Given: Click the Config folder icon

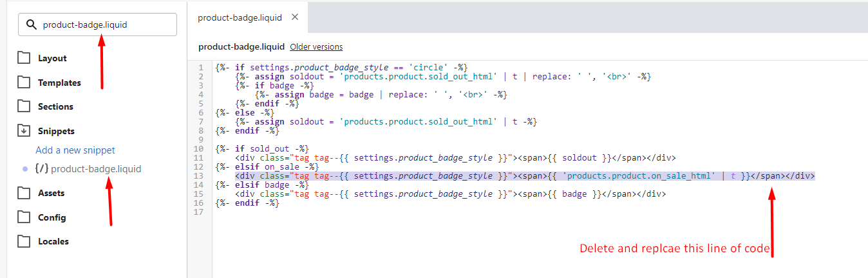Looking at the screenshot, I should click(24, 217).
